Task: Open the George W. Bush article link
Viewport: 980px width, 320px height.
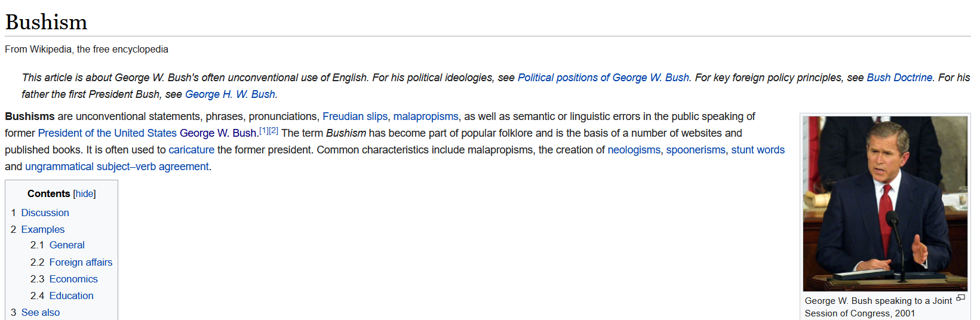Action: tap(218, 133)
